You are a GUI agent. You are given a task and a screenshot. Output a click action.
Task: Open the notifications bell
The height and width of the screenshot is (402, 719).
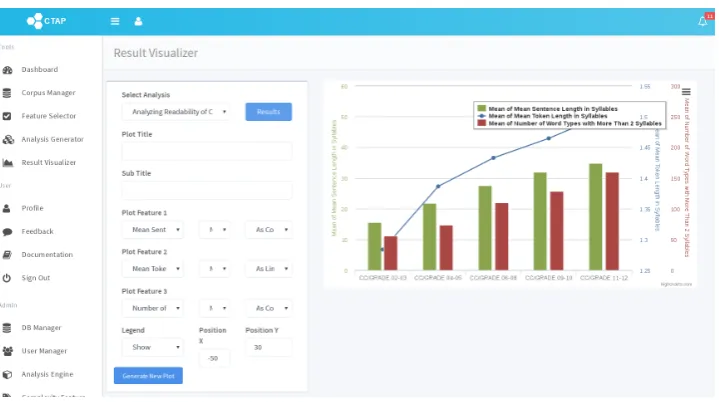pyautogui.click(x=702, y=21)
